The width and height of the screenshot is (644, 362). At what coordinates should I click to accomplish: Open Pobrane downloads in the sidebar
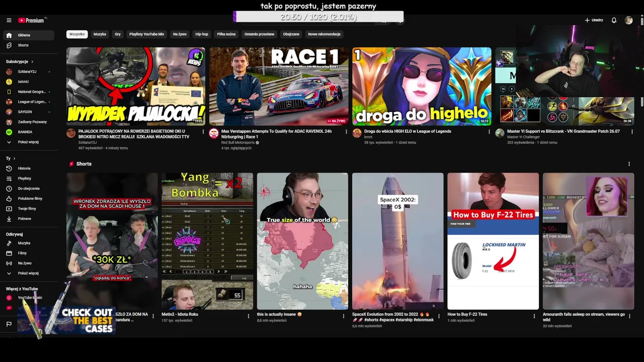pos(28,219)
